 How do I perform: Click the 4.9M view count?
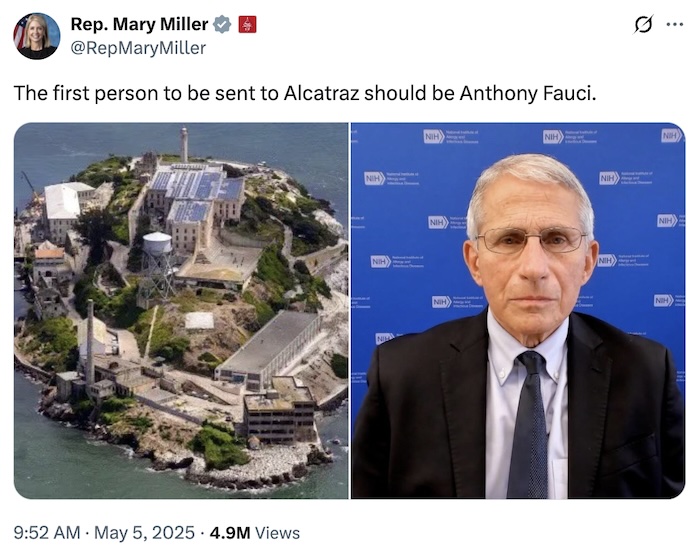pos(230,533)
